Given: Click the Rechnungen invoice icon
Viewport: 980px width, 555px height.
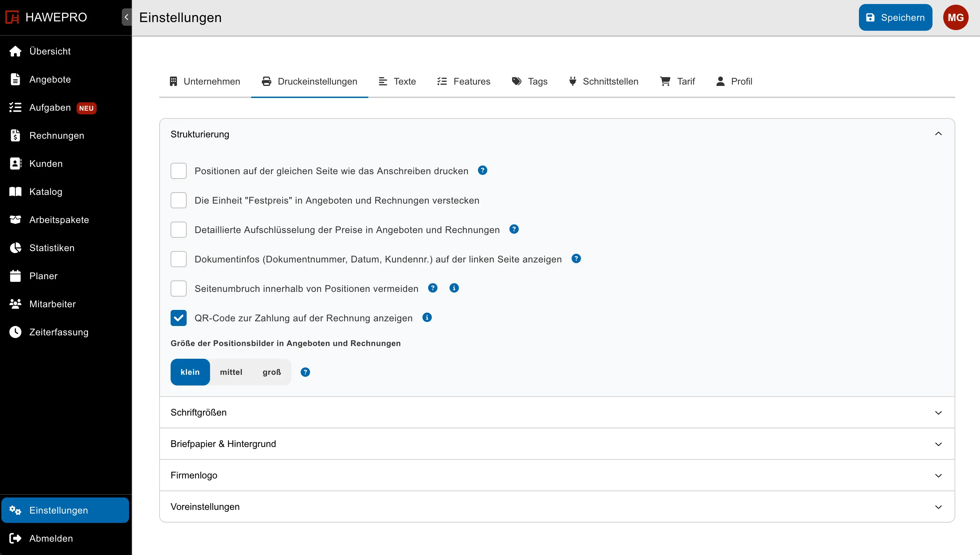Looking at the screenshot, I should (15, 135).
